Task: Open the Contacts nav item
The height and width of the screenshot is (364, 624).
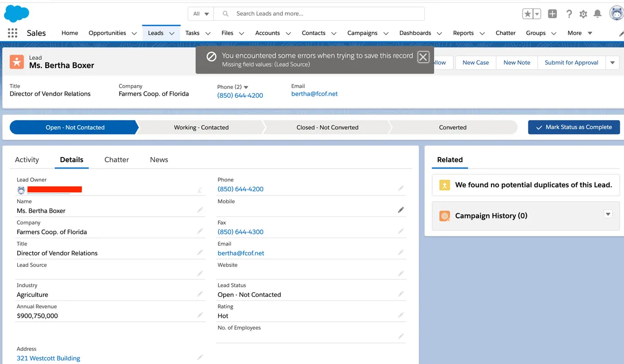Action: pyautogui.click(x=314, y=33)
